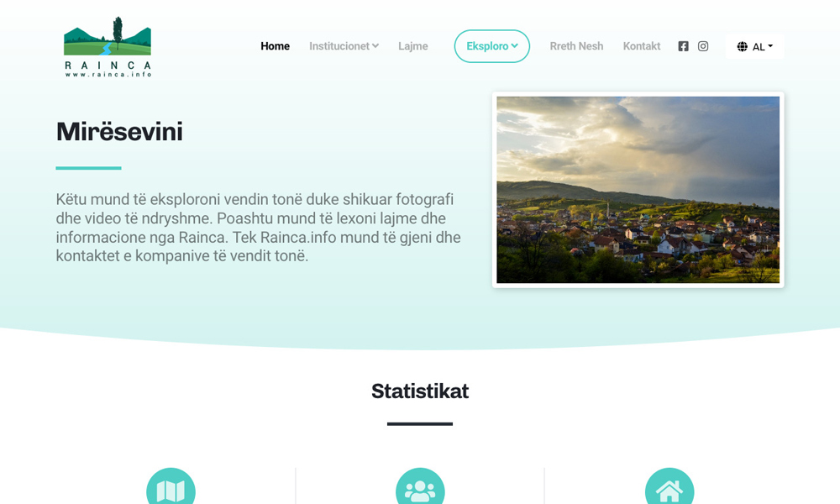This screenshot has width=840, height=504.
Task: Click the welcome paragraph about Rainca.info
Action: tap(258, 228)
